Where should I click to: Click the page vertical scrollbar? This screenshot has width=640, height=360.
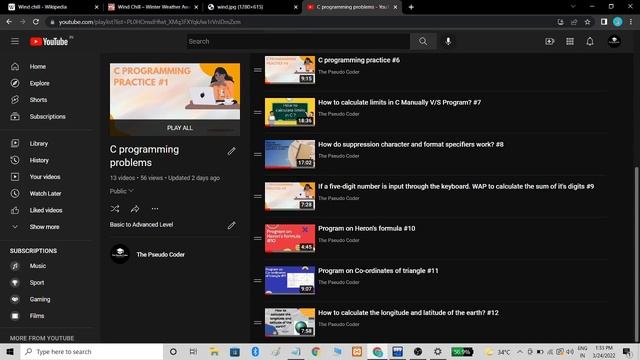[x=637, y=253]
